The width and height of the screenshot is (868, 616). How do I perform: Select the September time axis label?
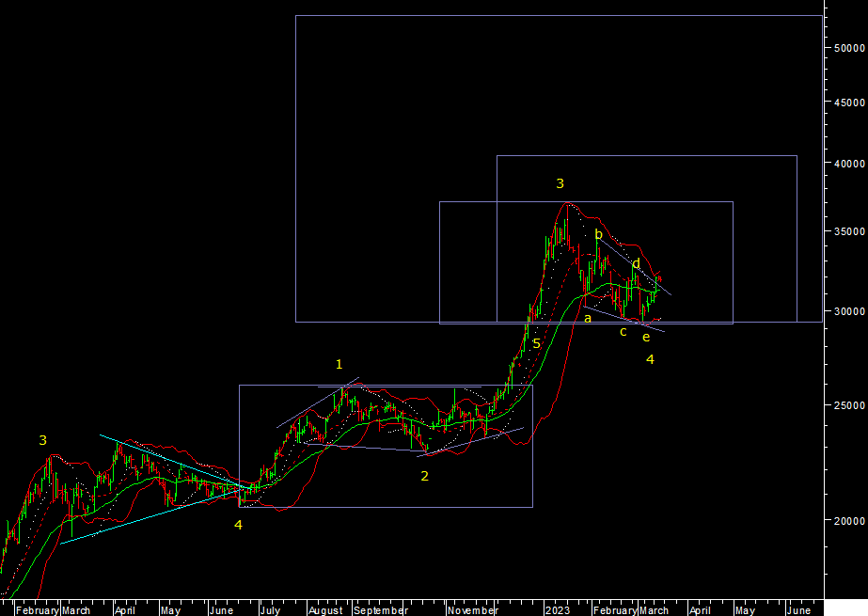pos(380,610)
